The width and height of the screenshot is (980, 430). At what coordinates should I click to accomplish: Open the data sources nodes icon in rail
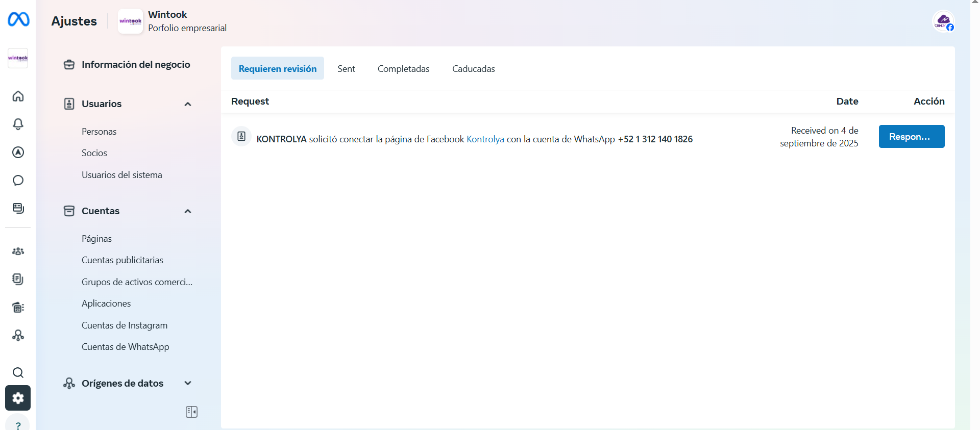pyautogui.click(x=18, y=335)
